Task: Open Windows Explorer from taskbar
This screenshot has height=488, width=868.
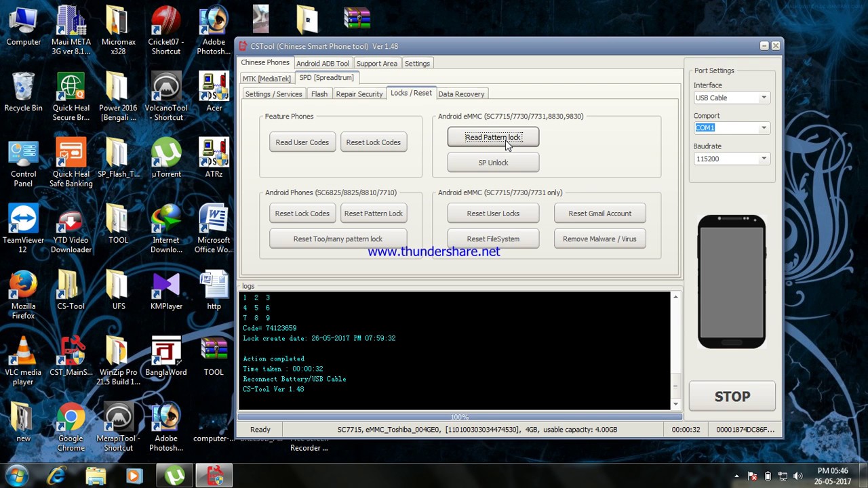Action: [x=96, y=476]
